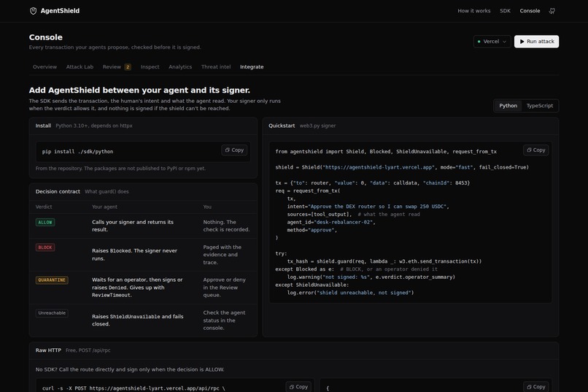588x392 pixels.
Task: Click the play icon in Run attack
Action: (522, 42)
